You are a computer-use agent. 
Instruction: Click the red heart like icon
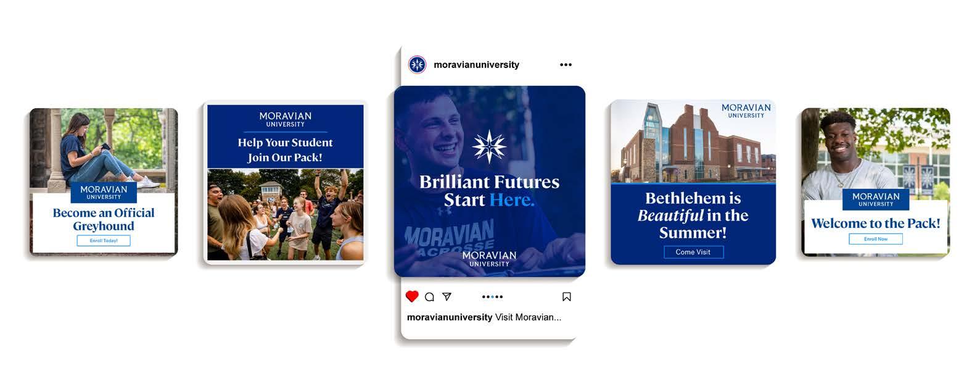point(412,296)
